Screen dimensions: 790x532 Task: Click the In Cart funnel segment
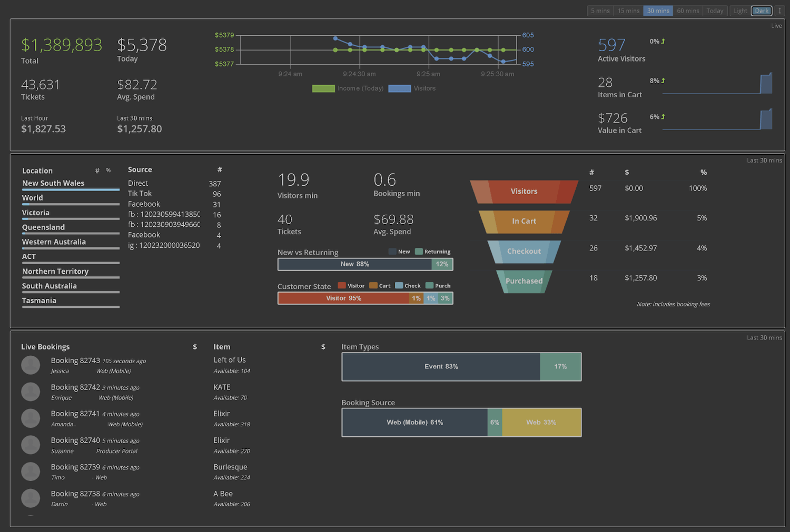pyautogui.click(x=523, y=221)
